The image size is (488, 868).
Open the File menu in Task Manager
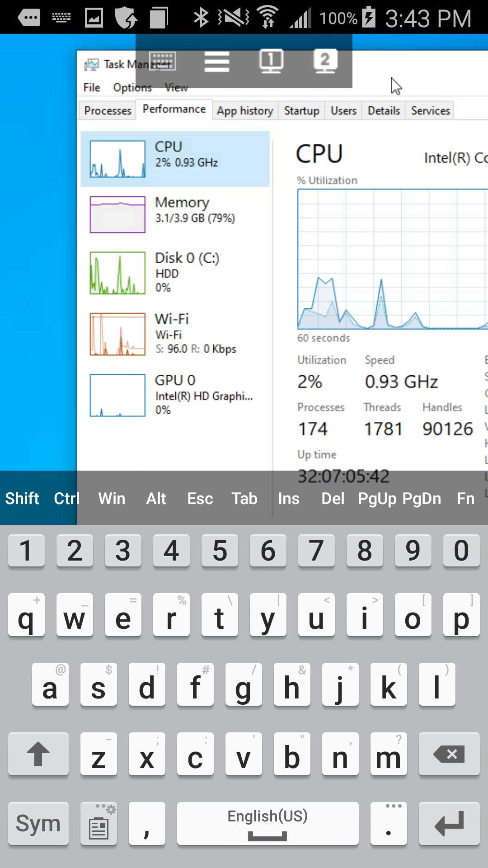click(x=92, y=87)
